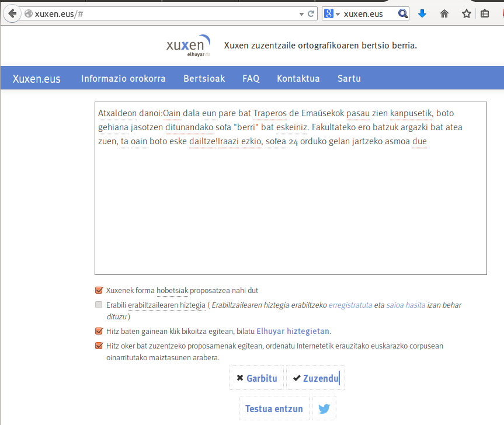This screenshot has height=425, width=504.
Task: Click the underlined word "eskeiniz"
Action: 291,127
